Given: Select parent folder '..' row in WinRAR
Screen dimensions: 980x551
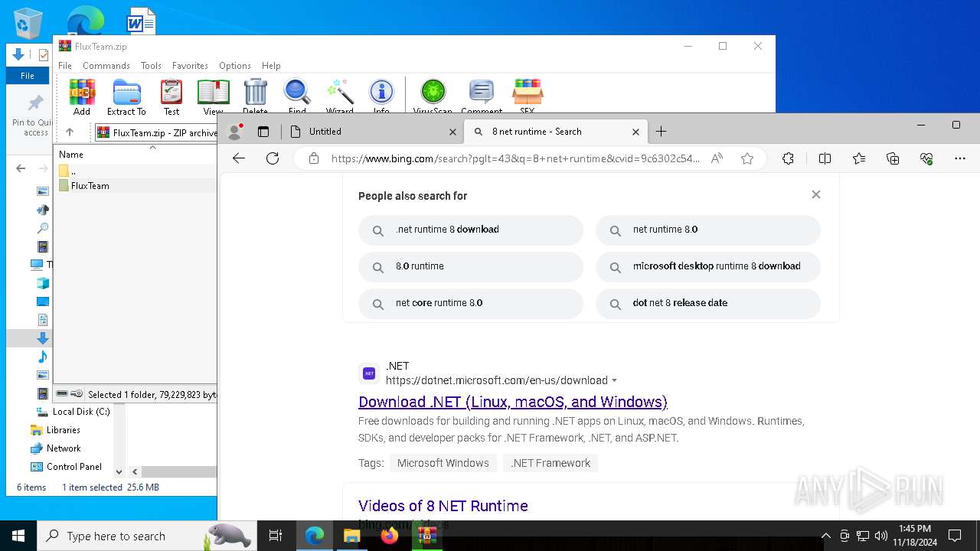Looking at the screenshot, I should [x=136, y=171].
